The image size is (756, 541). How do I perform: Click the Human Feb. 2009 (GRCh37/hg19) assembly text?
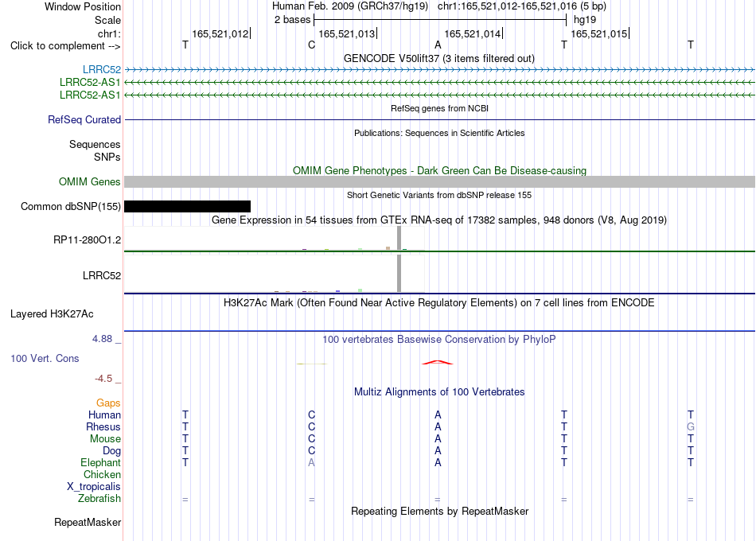tap(350, 6)
